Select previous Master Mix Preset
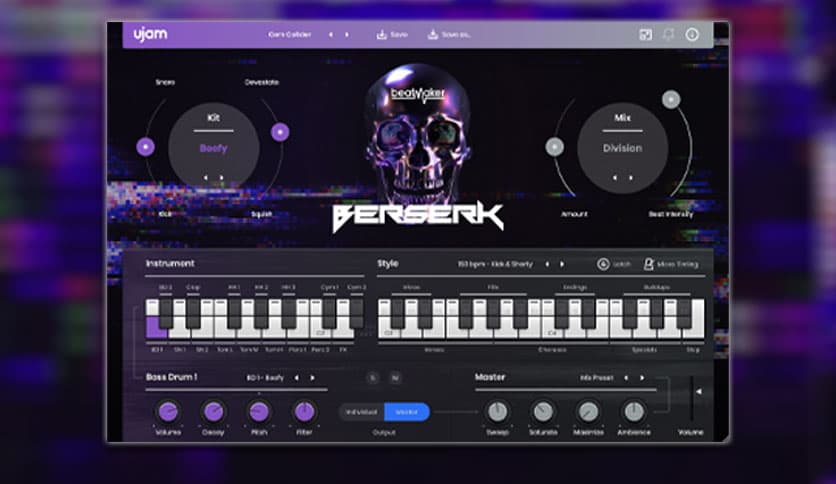This screenshot has height=484, width=836. [x=626, y=378]
